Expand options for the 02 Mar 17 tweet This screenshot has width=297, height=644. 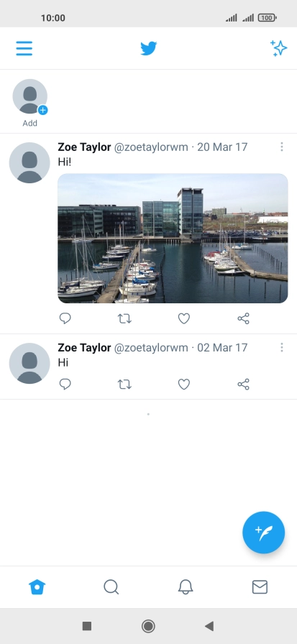[282, 347]
